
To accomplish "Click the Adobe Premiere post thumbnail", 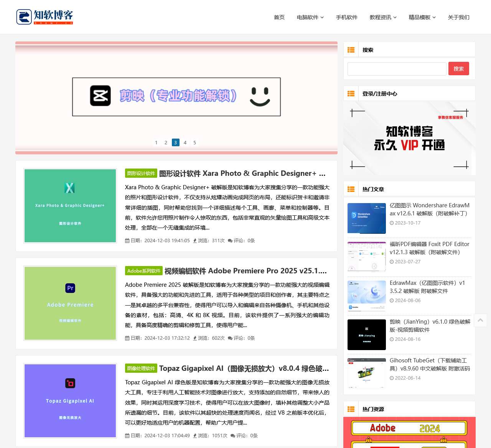I will [x=70, y=303].
